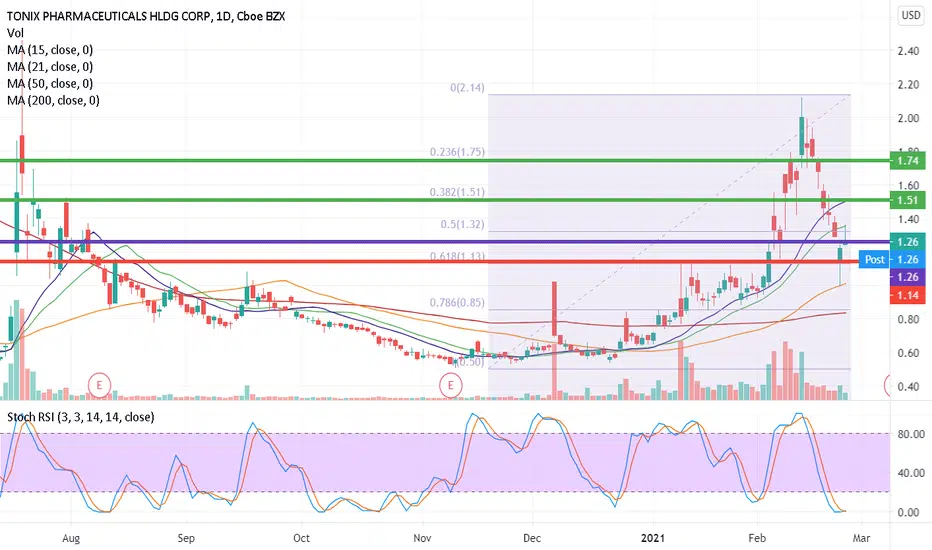Click the Fib 0(2.14) level label
The height and width of the screenshot is (550, 932).
(x=467, y=87)
